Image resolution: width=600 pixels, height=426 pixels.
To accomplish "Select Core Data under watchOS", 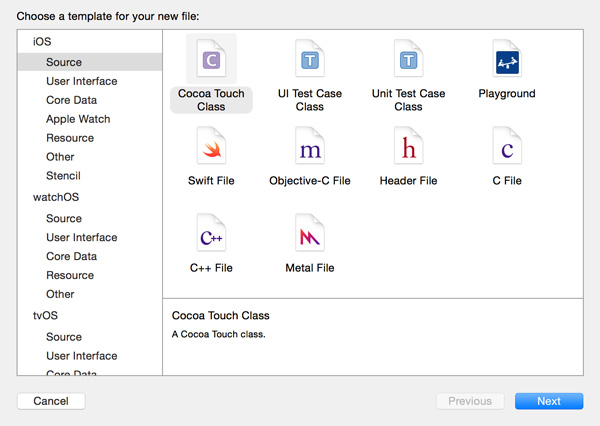I will point(90,256).
